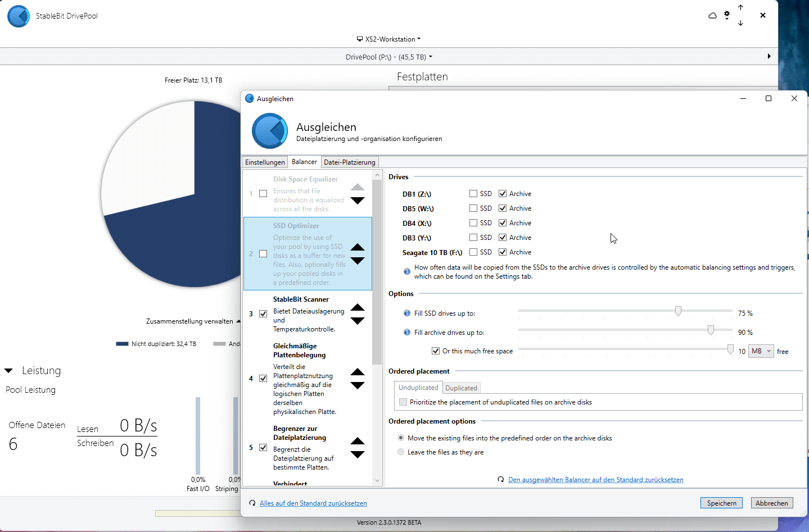Open the DrivePool (P:\) pool dropdown
Screen dimensions: 809x532
click(x=389, y=57)
